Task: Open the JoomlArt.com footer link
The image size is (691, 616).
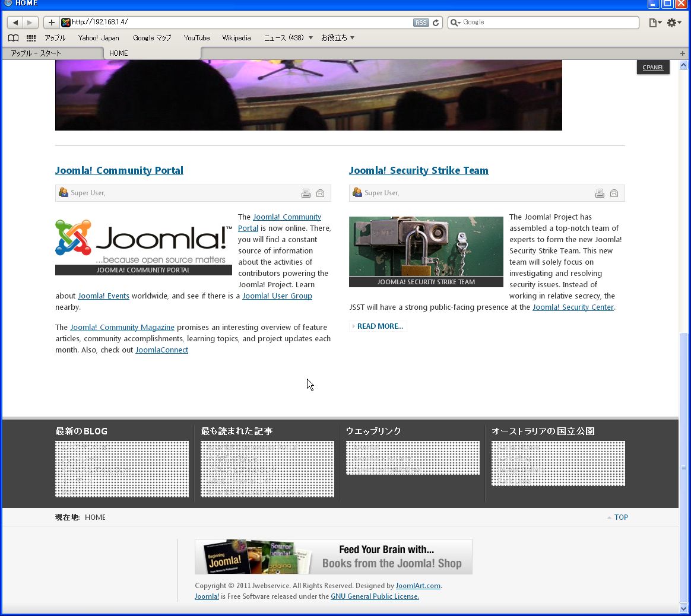Action: coord(418,586)
